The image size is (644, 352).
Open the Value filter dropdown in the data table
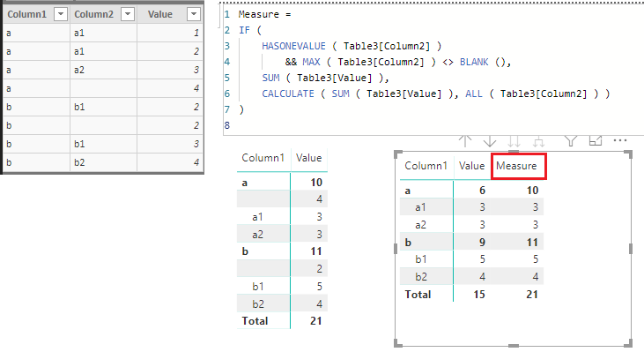194,14
